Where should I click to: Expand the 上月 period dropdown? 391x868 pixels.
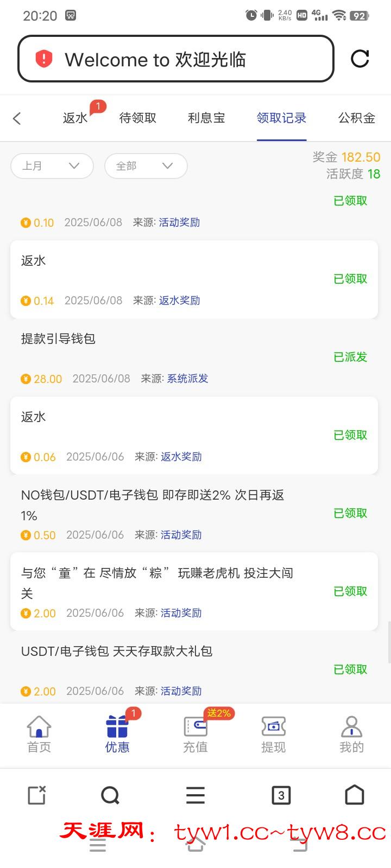pyautogui.click(x=52, y=166)
